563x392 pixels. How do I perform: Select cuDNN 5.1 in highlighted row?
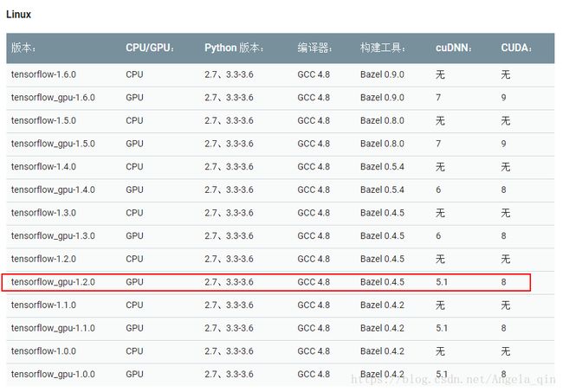click(x=442, y=282)
